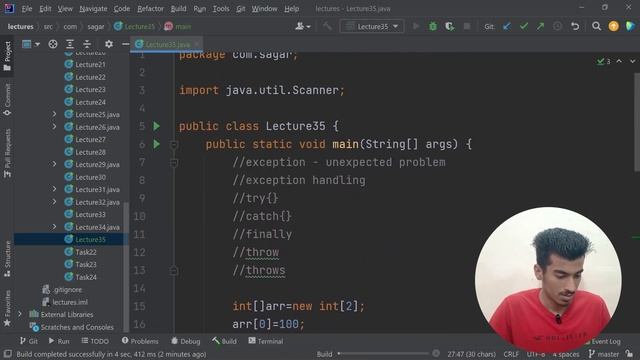Open the Git tool window button
Image resolution: width=640 pixels, height=360 pixels.
tap(29, 341)
